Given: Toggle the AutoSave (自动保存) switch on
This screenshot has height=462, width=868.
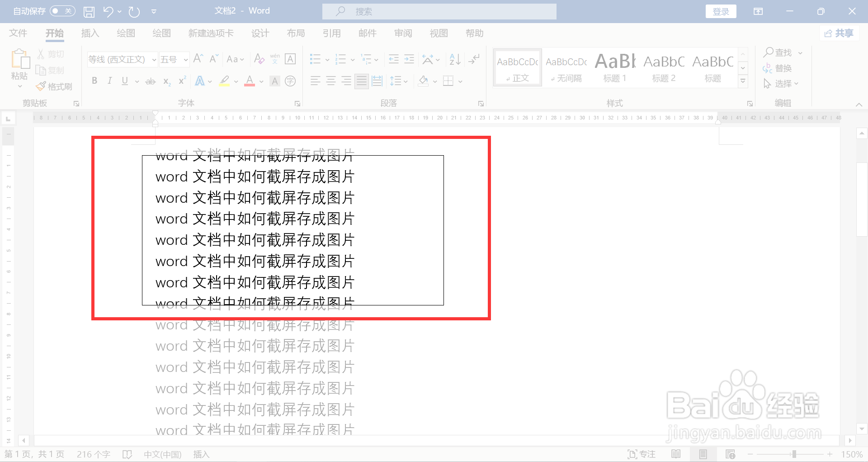Looking at the screenshot, I should click(62, 11).
